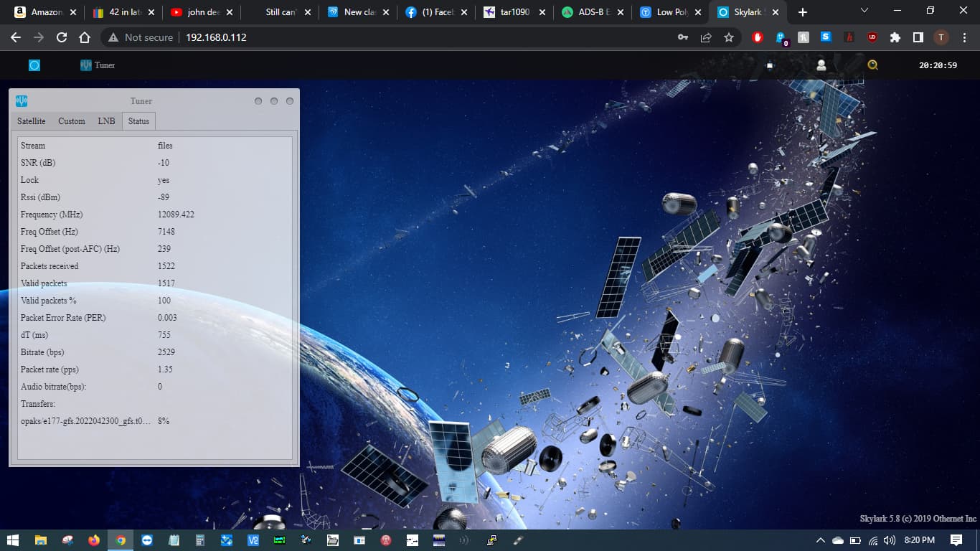
Task: Click the Not secure warning indicator
Action: 141,37
